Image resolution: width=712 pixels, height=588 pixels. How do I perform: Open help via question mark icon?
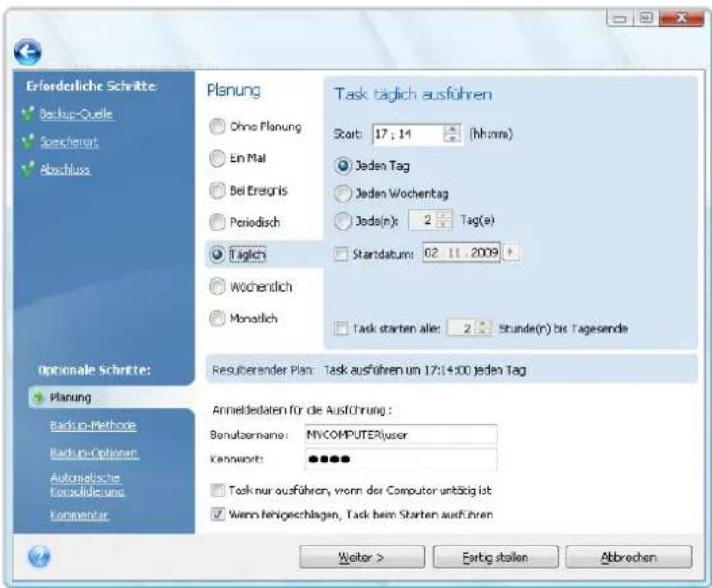pyautogui.click(x=39, y=556)
